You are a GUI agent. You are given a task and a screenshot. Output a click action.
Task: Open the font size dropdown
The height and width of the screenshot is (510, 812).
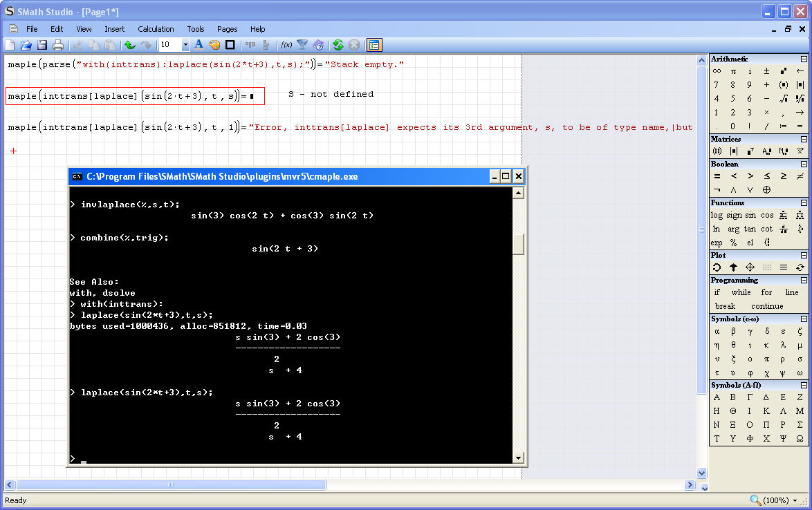pyautogui.click(x=185, y=45)
